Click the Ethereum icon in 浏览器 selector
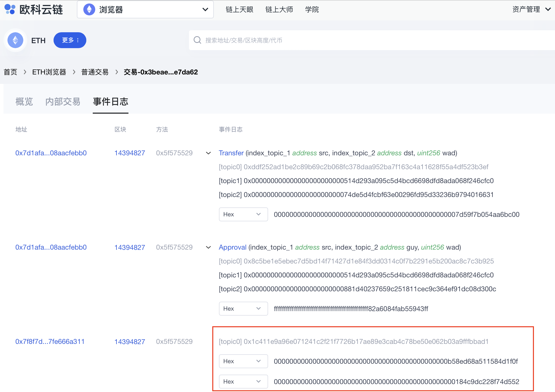Image resolution: width=555 pixels, height=392 pixels. coord(89,10)
